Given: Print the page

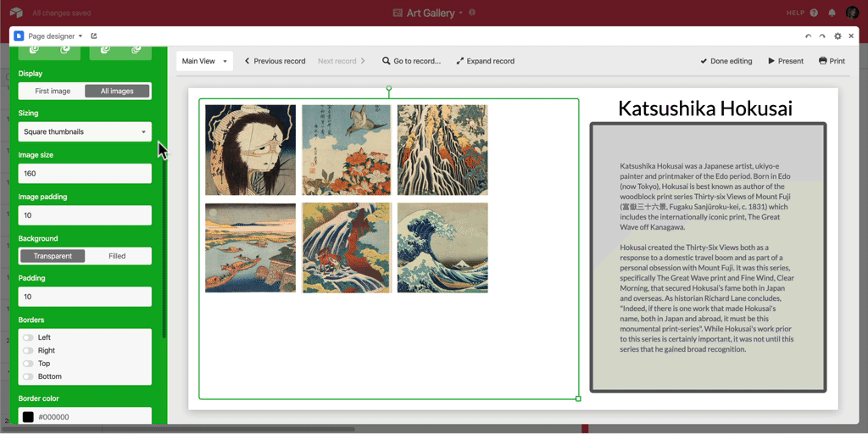Looking at the screenshot, I should 832,61.
